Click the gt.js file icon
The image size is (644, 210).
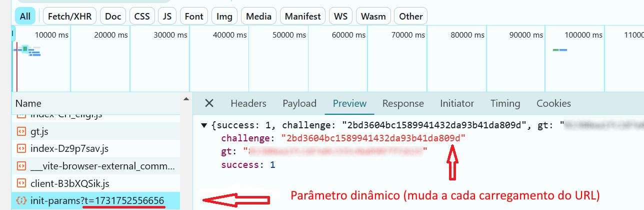click(21, 131)
